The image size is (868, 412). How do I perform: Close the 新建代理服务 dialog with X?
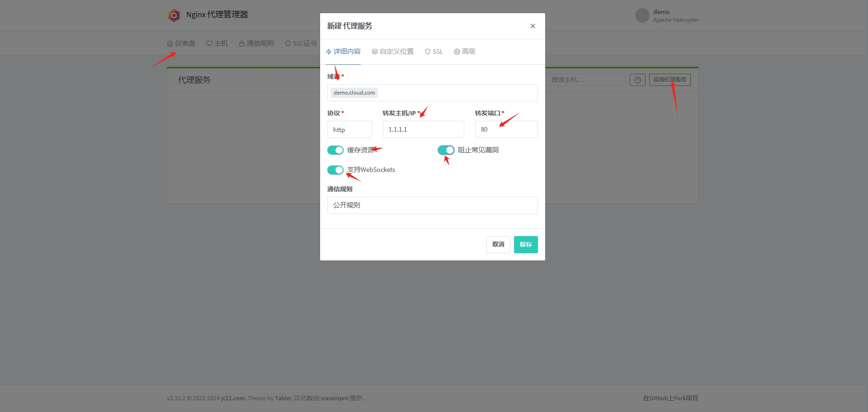tap(533, 26)
